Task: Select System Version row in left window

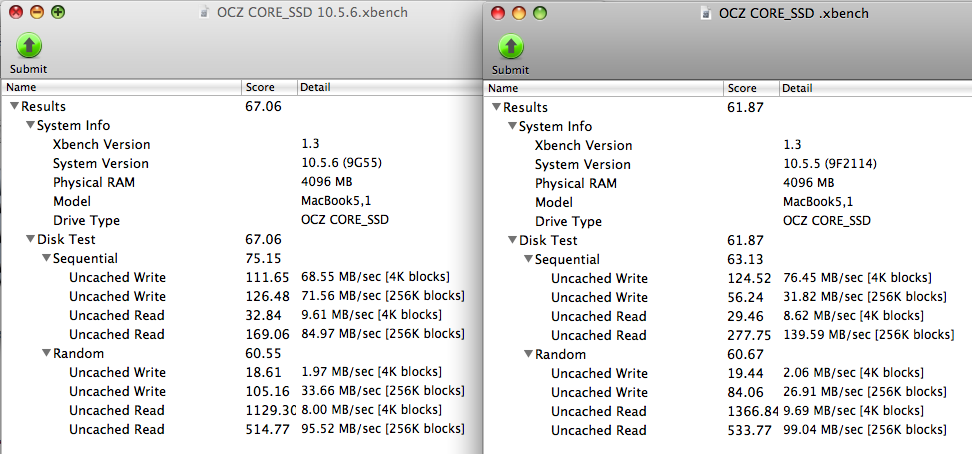Action: click(242, 164)
